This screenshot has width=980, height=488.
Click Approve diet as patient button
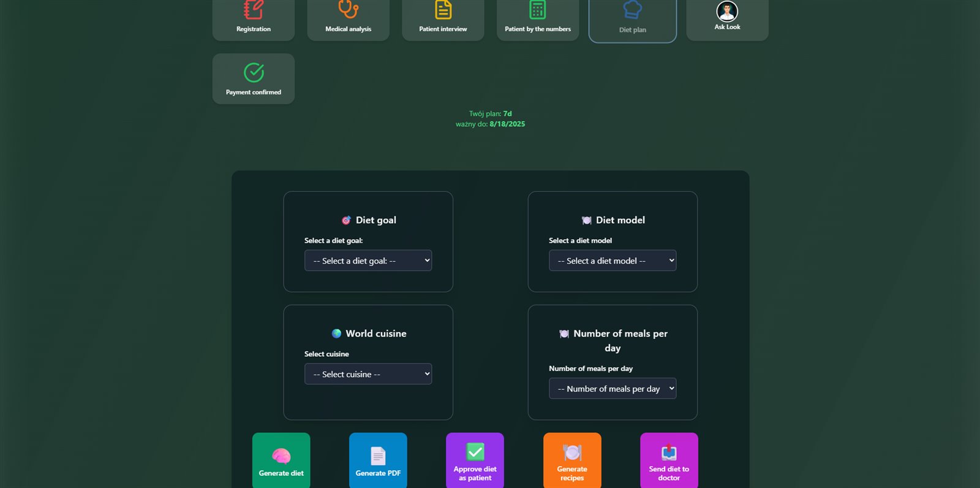(475, 461)
